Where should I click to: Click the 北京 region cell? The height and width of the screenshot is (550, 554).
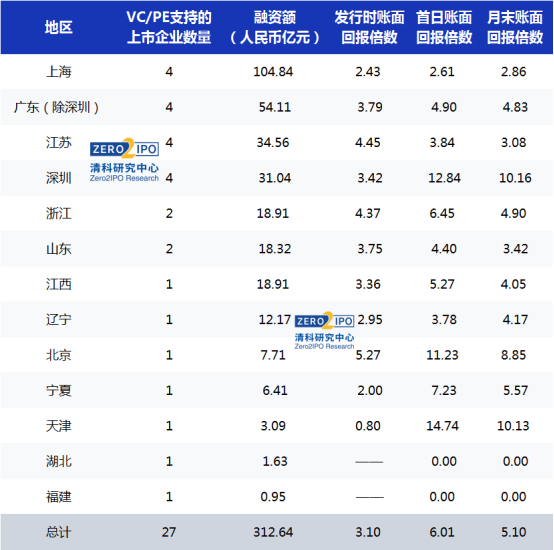pos(59,355)
